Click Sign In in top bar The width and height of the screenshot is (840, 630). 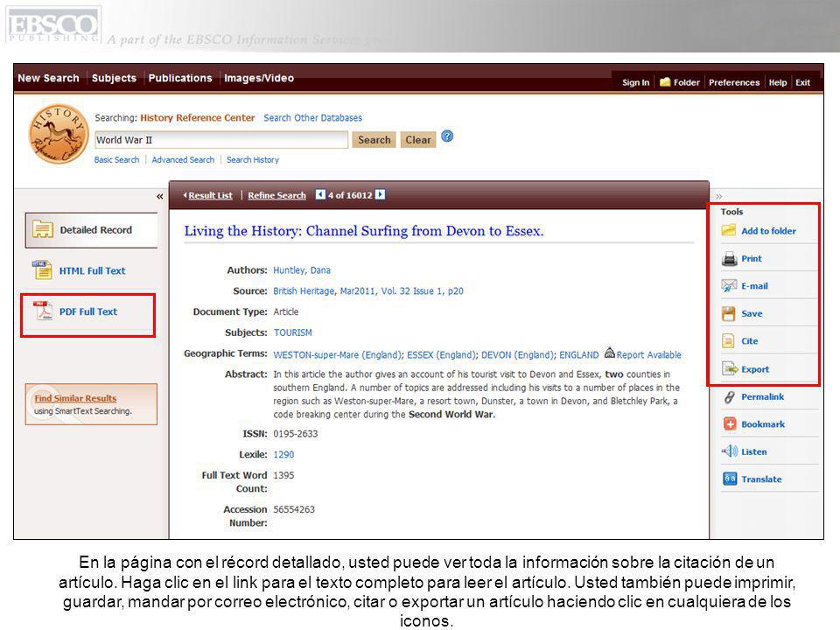tap(635, 82)
